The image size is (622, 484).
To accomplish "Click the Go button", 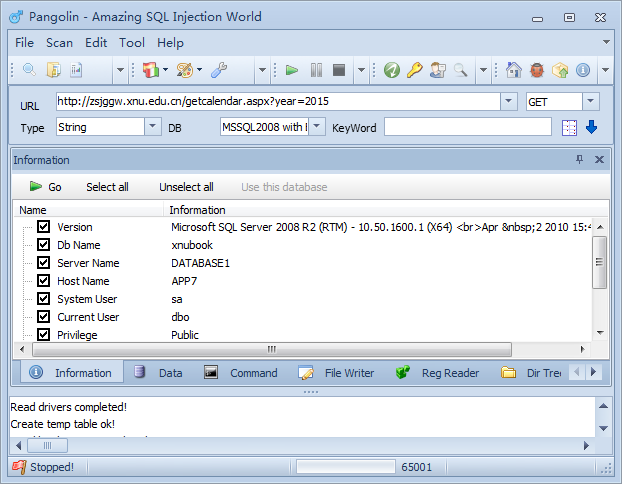I will [x=45, y=186].
